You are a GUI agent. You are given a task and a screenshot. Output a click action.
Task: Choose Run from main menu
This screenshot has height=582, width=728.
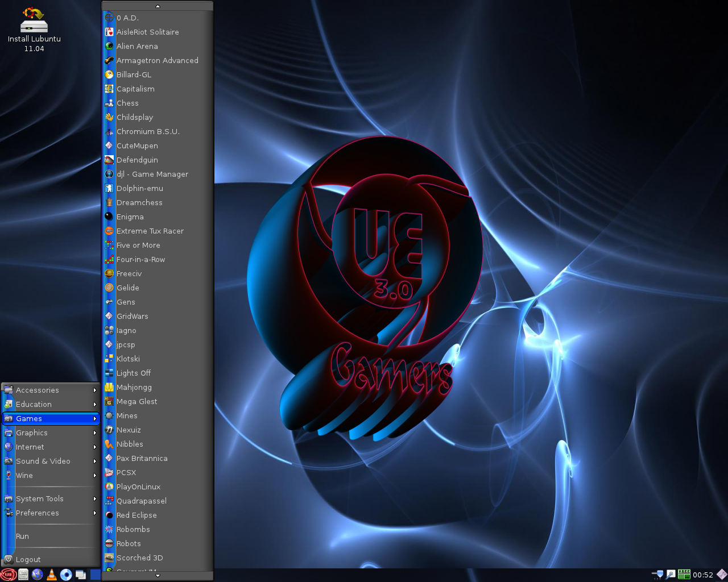coord(51,536)
